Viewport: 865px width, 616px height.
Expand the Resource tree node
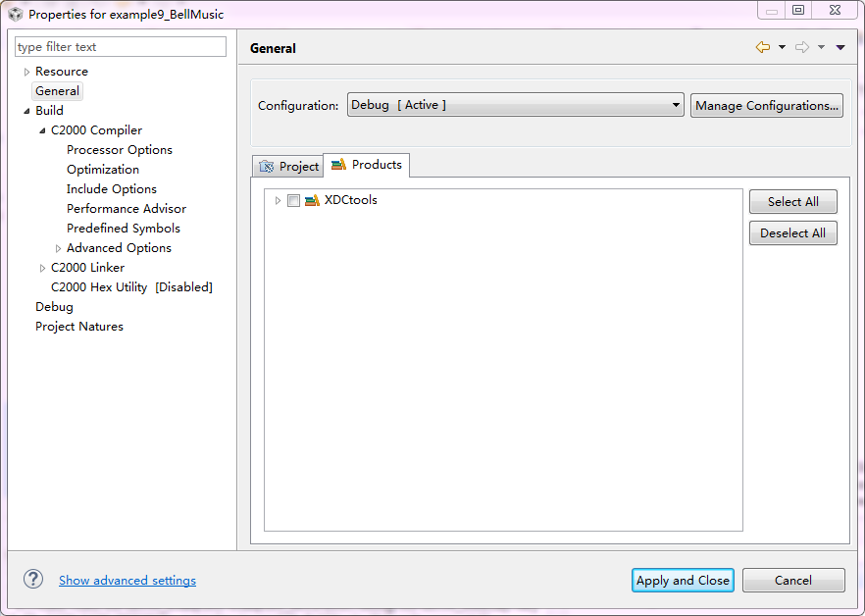tap(26, 71)
